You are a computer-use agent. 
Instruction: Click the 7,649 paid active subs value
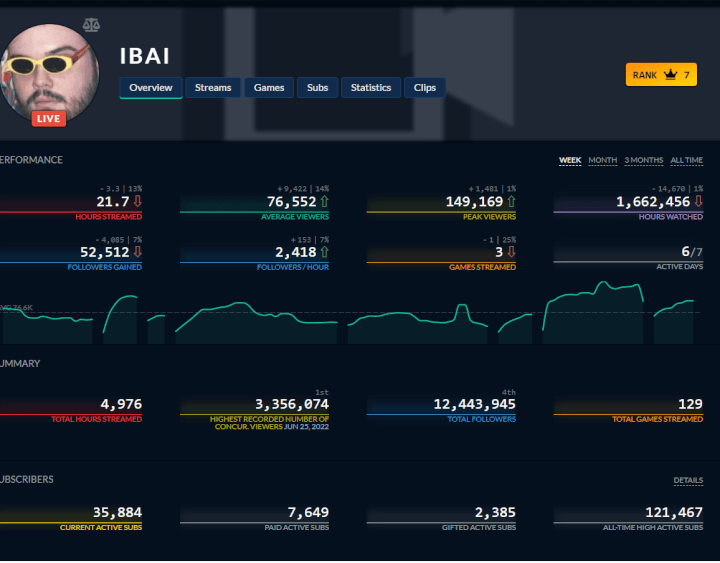pyautogui.click(x=309, y=512)
